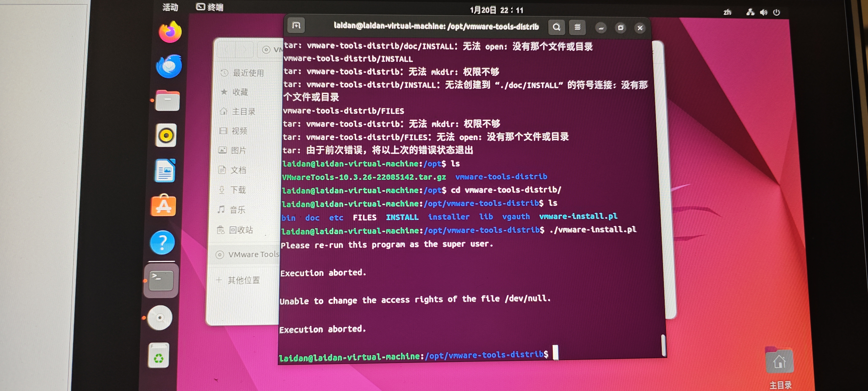
Task: Open the Help question mark icon
Action: [x=162, y=242]
